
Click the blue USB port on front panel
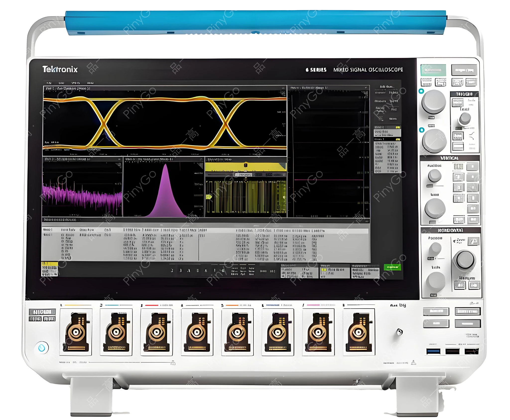click(x=433, y=351)
